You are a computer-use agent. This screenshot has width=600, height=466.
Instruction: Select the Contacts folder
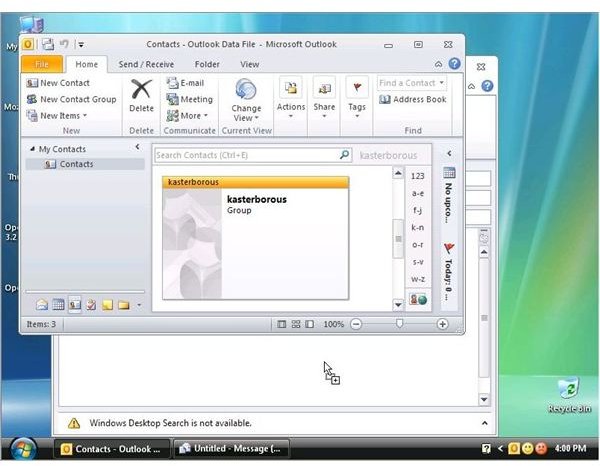[x=85, y=164]
